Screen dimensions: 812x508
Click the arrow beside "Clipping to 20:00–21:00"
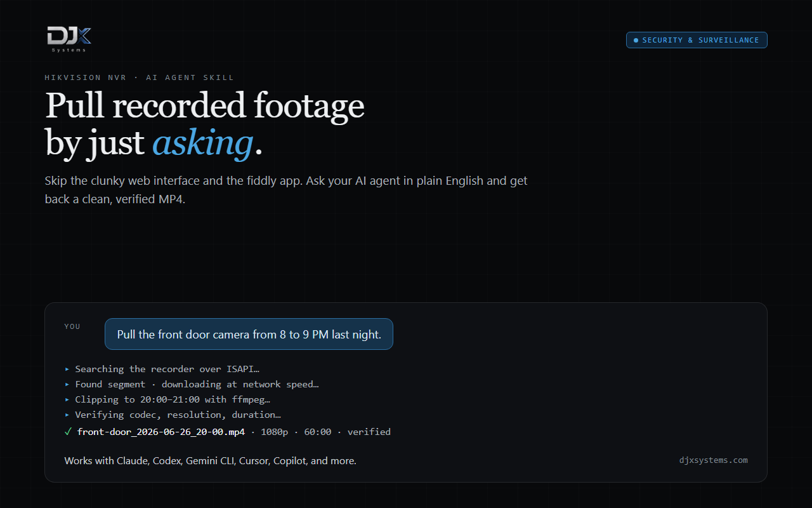(x=67, y=399)
